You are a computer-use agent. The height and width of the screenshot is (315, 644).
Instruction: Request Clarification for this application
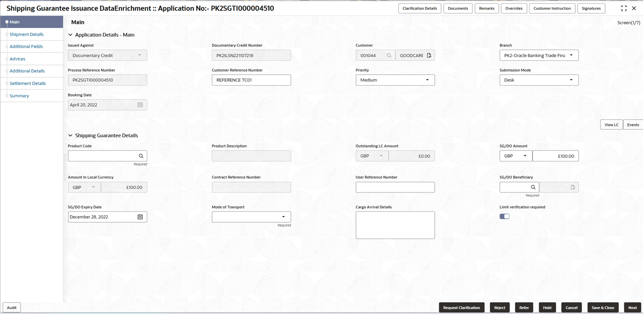[x=461, y=307]
